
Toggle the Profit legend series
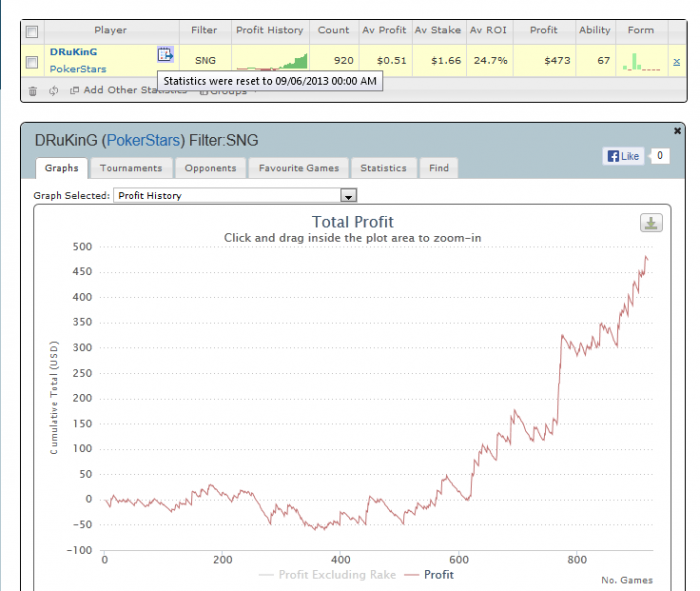[x=429, y=574]
